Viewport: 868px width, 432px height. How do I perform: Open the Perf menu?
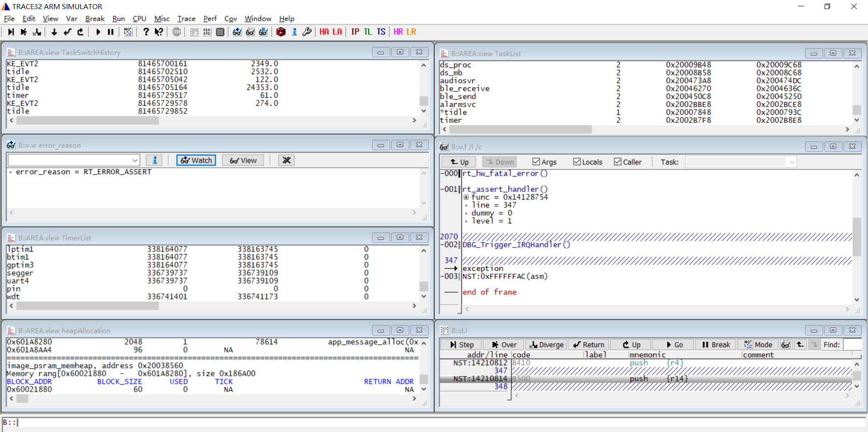click(210, 19)
